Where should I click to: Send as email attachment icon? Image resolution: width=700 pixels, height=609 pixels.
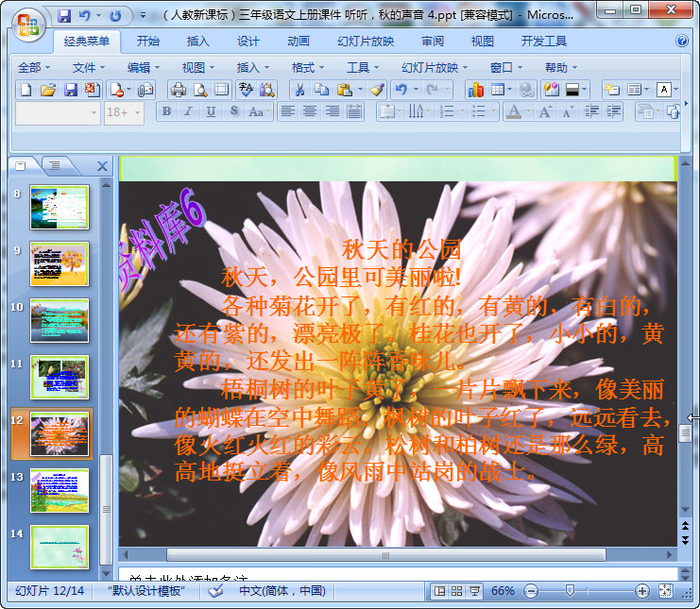click(x=145, y=90)
